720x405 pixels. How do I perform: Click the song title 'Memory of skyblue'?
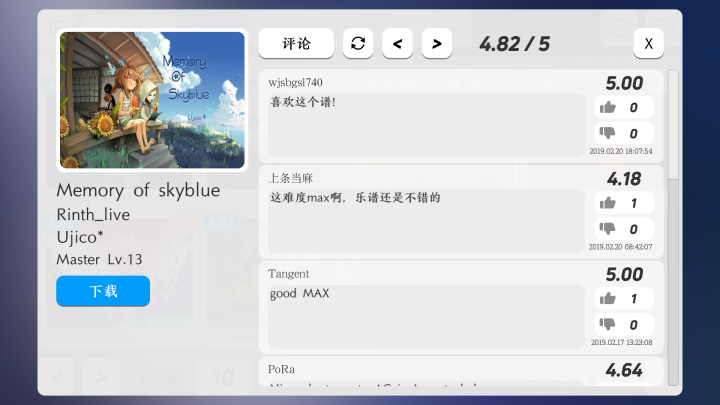pyautogui.click(x=138, y=190)
